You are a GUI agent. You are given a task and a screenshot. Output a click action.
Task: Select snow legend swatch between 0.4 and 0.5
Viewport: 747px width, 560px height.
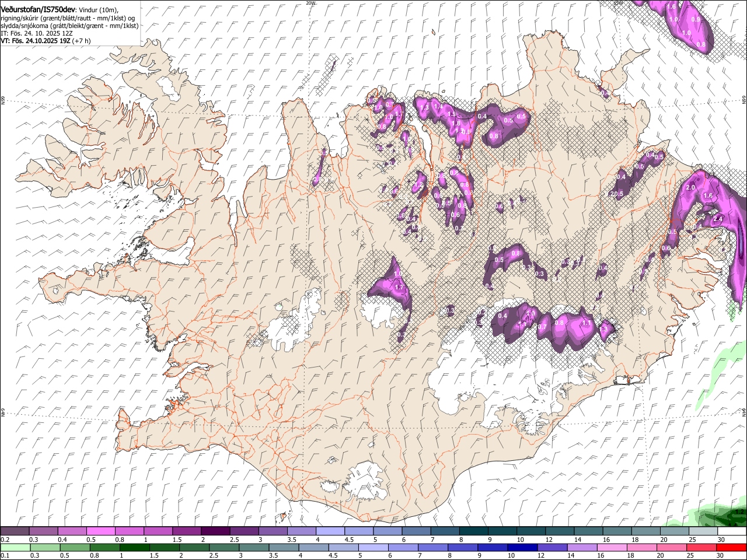[x=72, y=531]
